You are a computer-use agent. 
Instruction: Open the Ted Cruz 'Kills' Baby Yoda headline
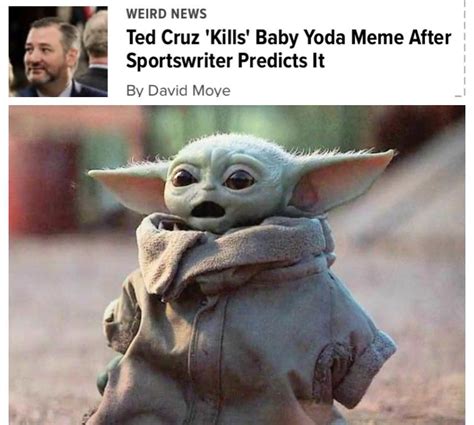click(x=289, y=49)
